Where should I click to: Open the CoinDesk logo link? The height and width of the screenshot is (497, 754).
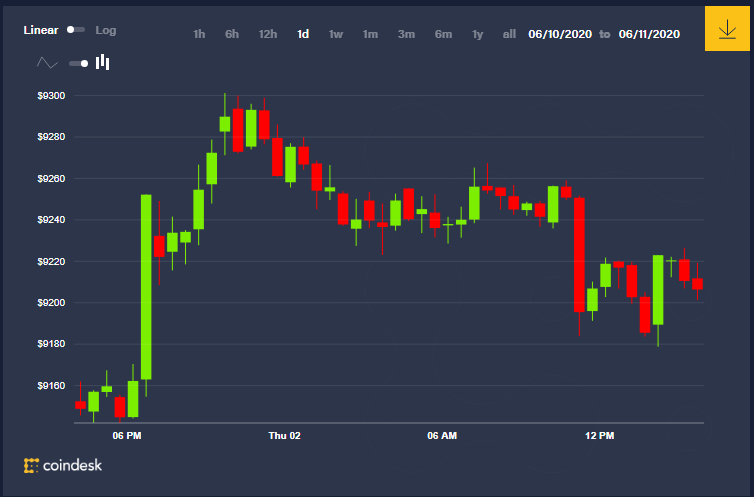tap(63, 465)
